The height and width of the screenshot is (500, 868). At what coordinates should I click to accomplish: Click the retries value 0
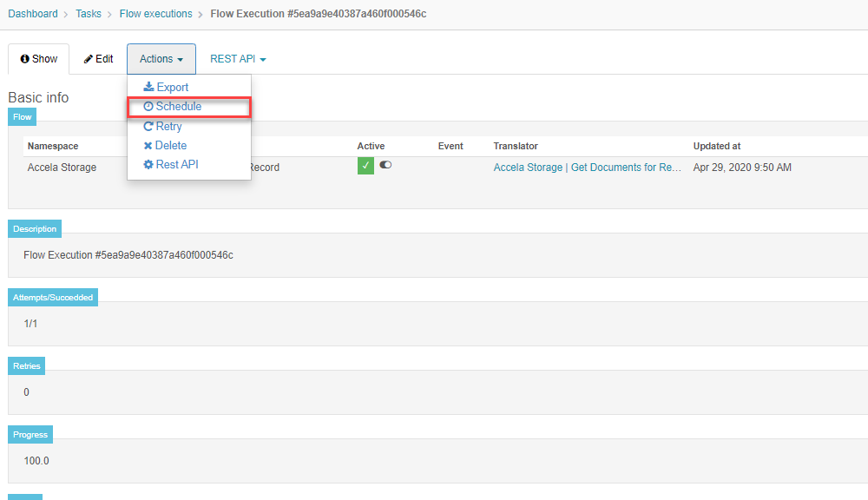pyautogui.click(x=27, y=392)
